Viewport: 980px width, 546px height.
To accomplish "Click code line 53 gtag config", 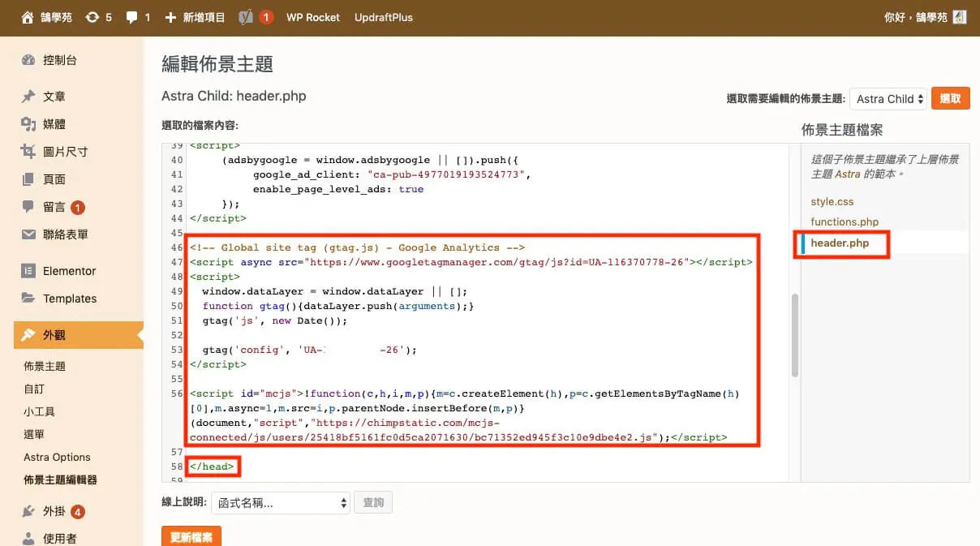I will click(308, 350).
